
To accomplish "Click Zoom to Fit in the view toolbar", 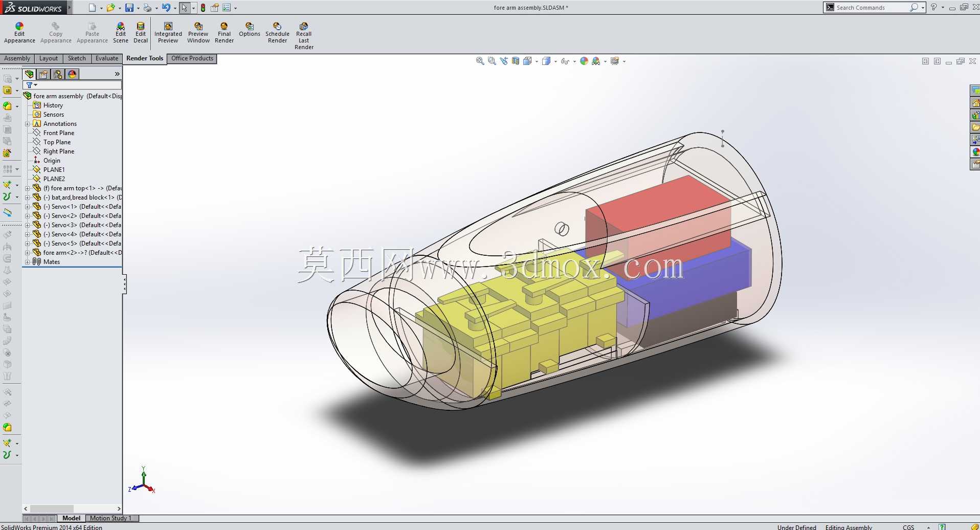I will [480, 61].
